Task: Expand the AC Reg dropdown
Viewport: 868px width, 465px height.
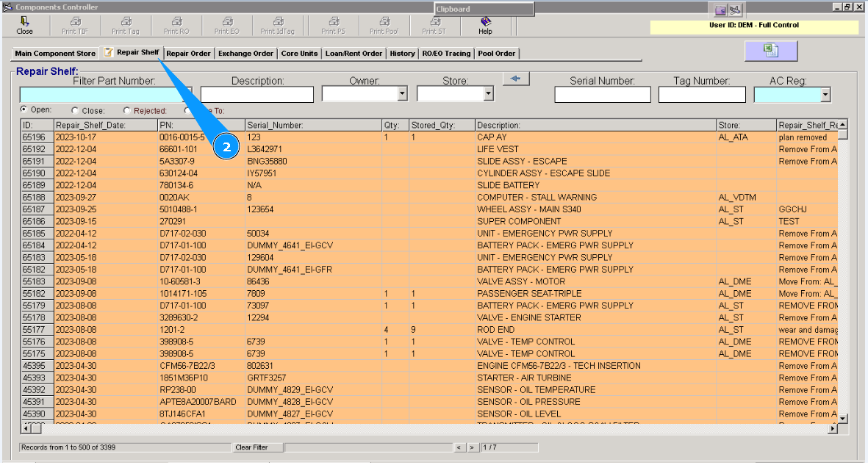Action: point(825,95)
